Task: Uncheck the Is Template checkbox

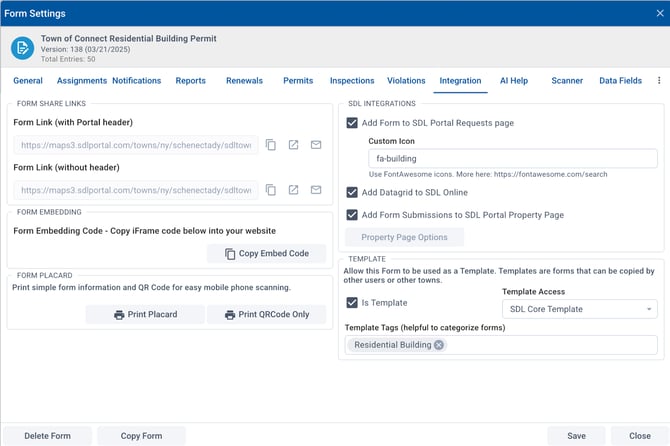Action: click(x=352, y=303)
